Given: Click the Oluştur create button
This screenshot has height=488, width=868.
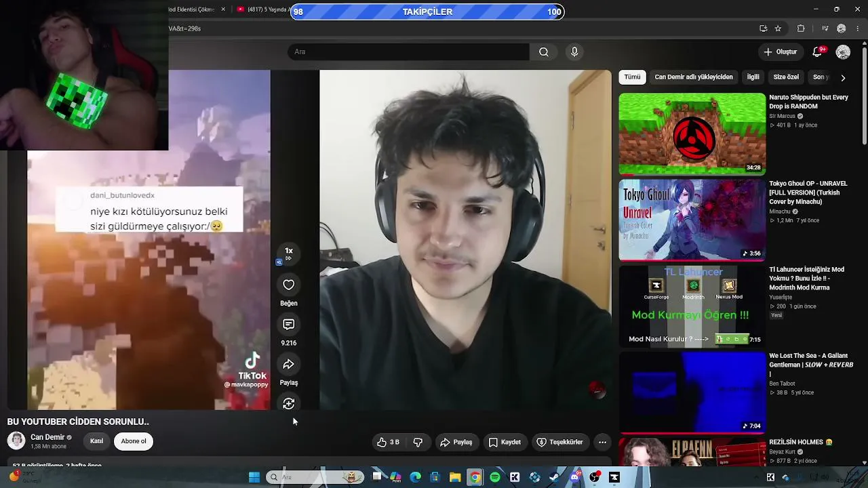Looking at the screenshot, I should pos(780,52).
